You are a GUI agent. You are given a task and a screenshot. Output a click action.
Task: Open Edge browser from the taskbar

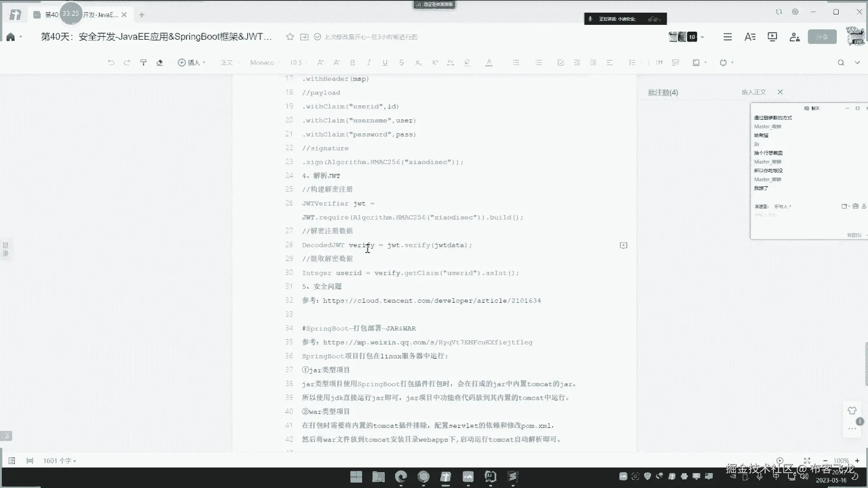click(401, 477)
